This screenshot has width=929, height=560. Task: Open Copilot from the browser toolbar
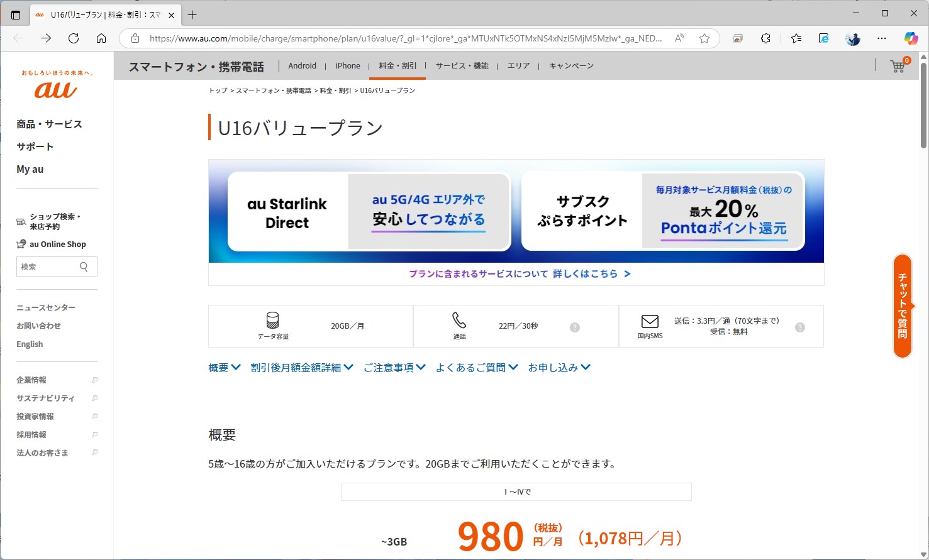click(x=911, y=38)
